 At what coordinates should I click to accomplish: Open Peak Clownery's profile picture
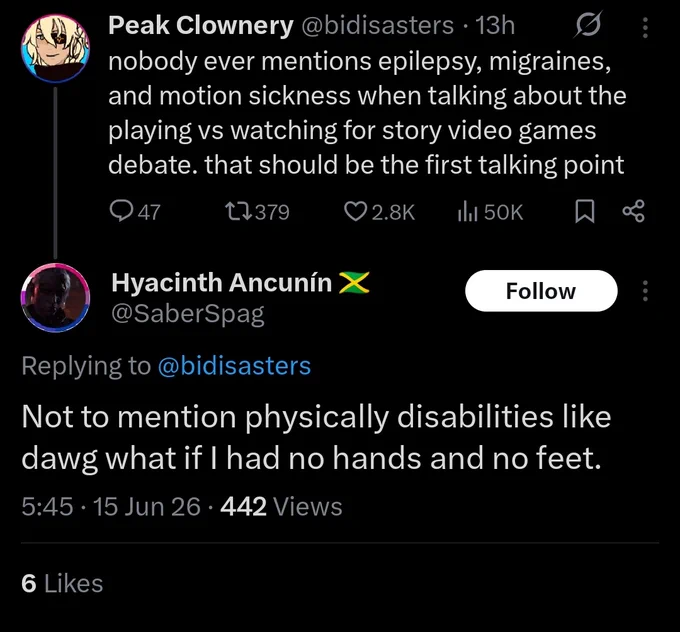coord(56,49)
